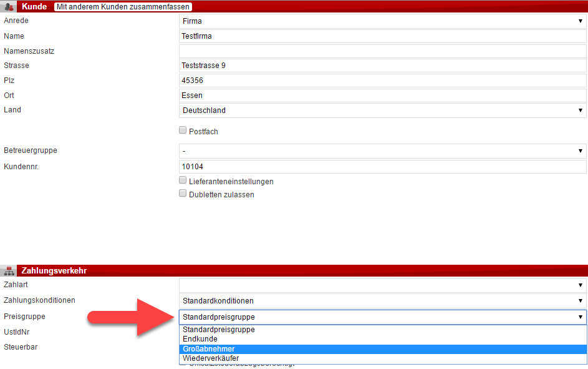The width and height of the screenshot is (588, 369).
Task: Expand the Zahlungskonditionen dropdown
Action: 382,301
